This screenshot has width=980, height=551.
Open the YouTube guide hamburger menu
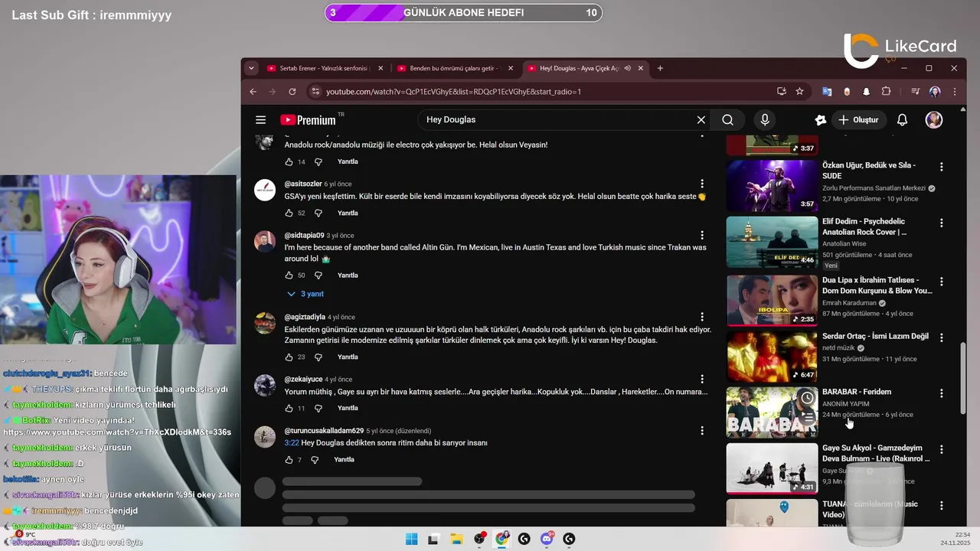[x=260, y=120]
